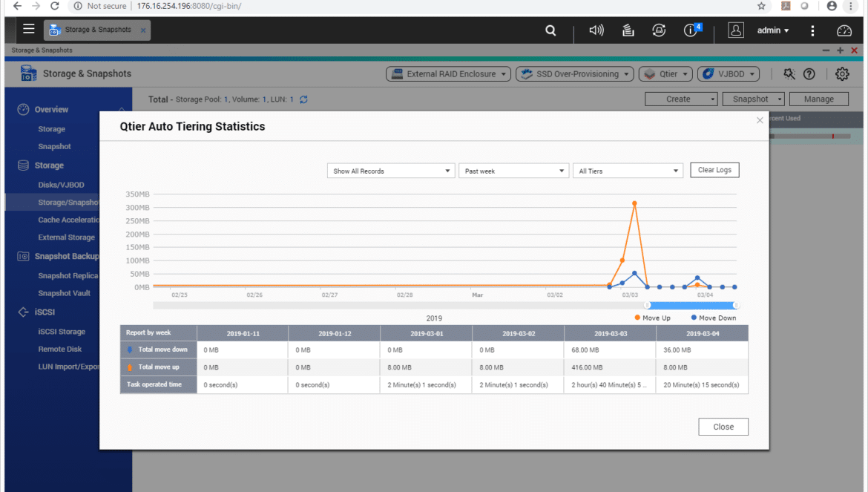The height and width of the screenshot is (492, 868).
Task: Go back in browser history
Action: tap(17, 6)
